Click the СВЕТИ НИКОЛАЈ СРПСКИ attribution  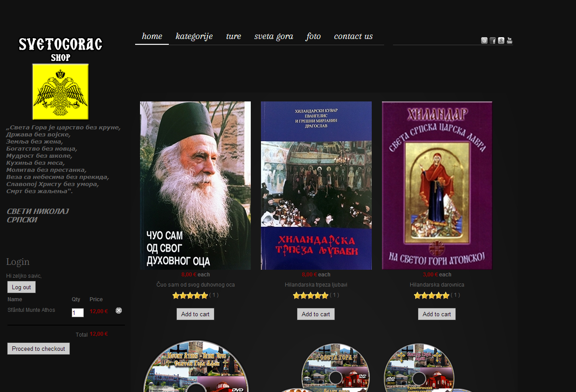click(38, 216)
